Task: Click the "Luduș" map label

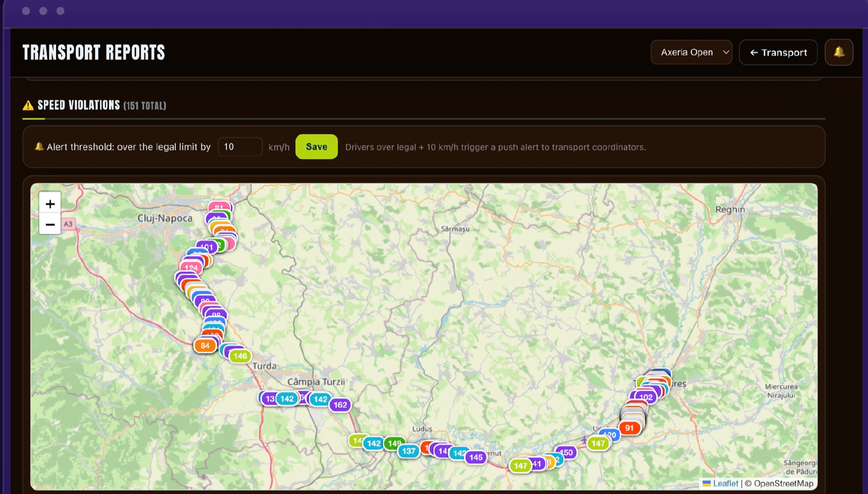Action: pyautogui.click(x=422, y=429)
